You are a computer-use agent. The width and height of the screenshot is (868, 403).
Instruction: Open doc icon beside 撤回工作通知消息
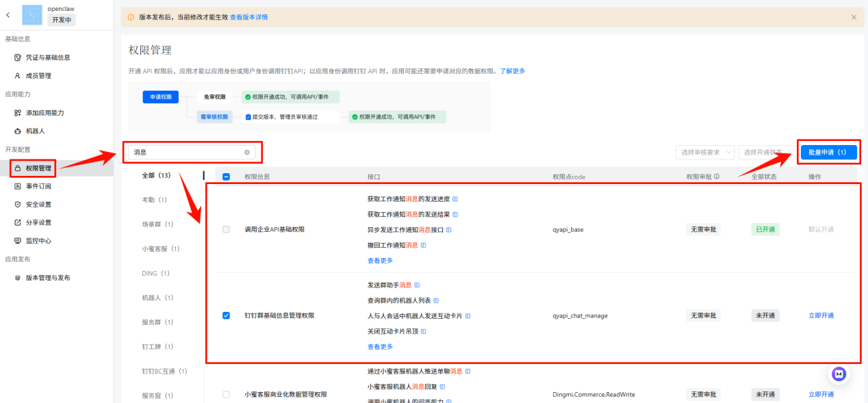point(424,245)
